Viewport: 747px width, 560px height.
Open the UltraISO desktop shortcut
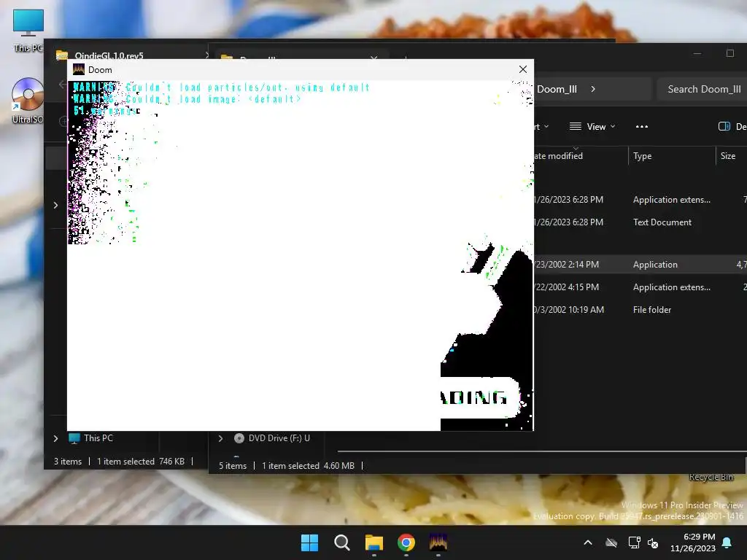28,100
